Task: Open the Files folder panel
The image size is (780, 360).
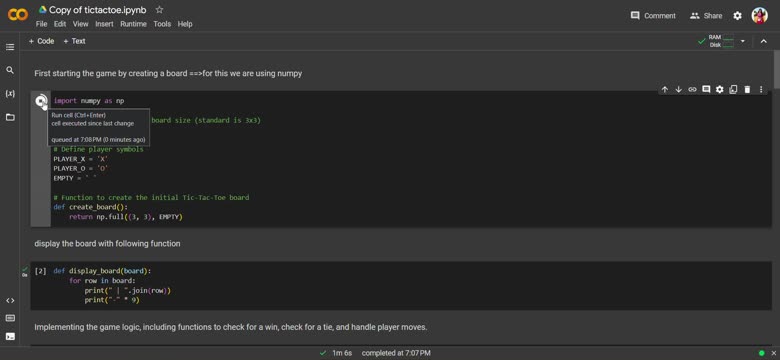Action: [10, 117]
